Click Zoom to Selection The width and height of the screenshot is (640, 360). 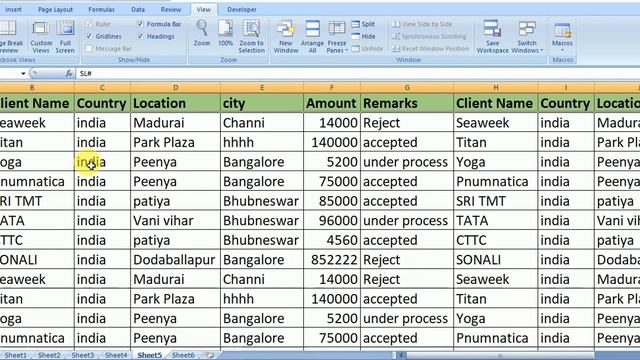click(x=251, y=37)
